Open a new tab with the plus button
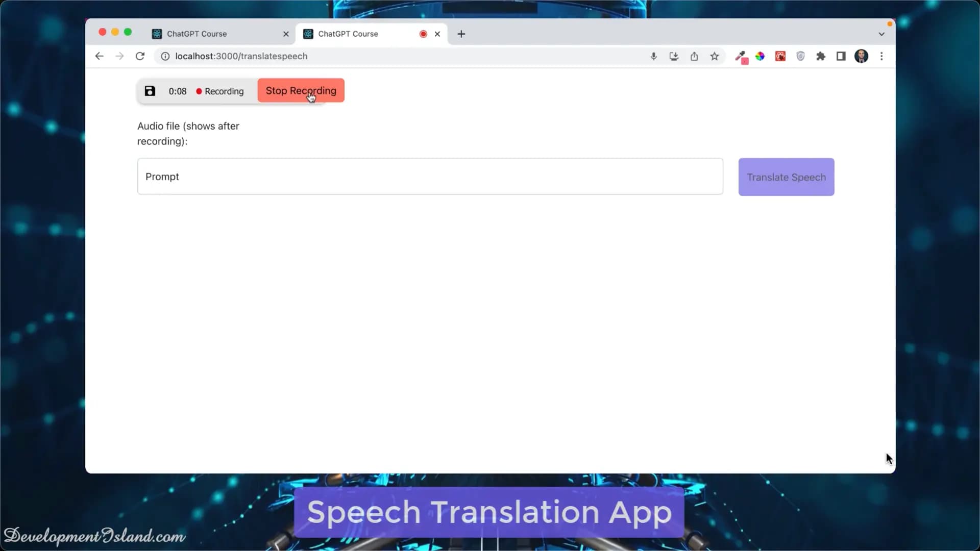Screen dimensions: 980x551 point(461,34)
